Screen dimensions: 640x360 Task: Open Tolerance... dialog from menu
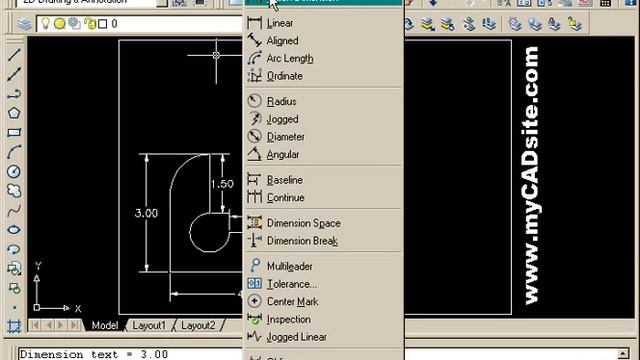click(324, 284)
